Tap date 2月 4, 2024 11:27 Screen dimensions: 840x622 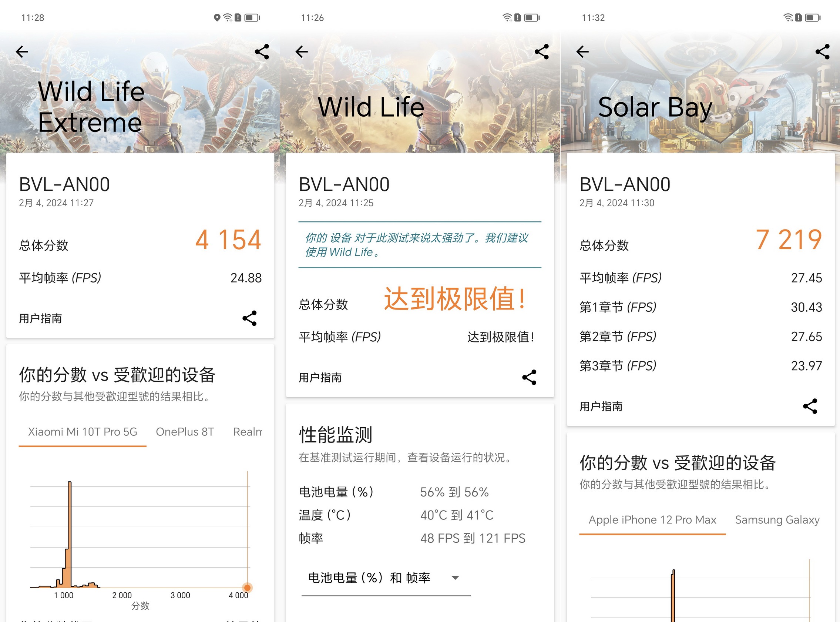57,203
